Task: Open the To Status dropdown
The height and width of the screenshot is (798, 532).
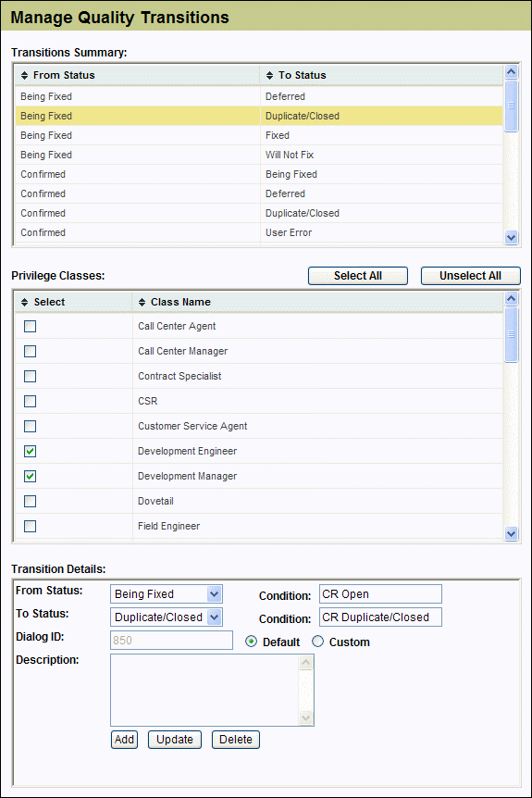Action: pyautogui.click(x=214, y=617)
